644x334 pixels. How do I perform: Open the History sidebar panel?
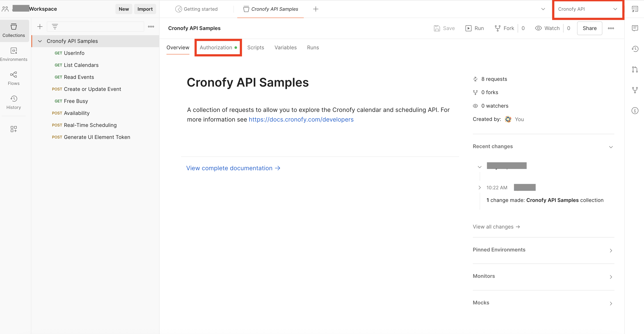[14, 102]
